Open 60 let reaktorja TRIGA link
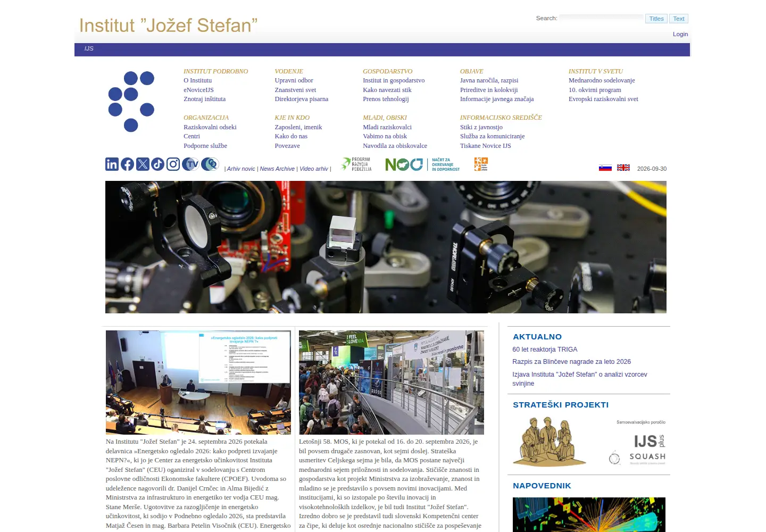The width and height of the screenshot is (766, 532). (x=545, y=350)
